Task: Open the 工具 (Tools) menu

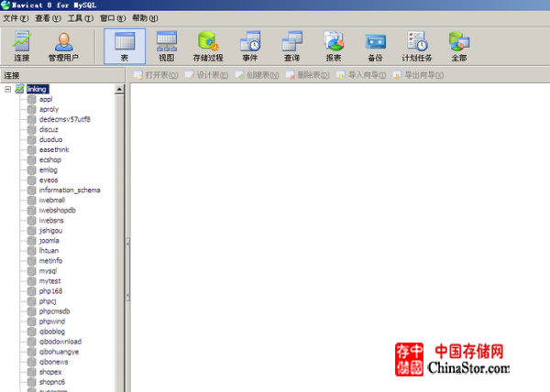Action: pos(81,18)
